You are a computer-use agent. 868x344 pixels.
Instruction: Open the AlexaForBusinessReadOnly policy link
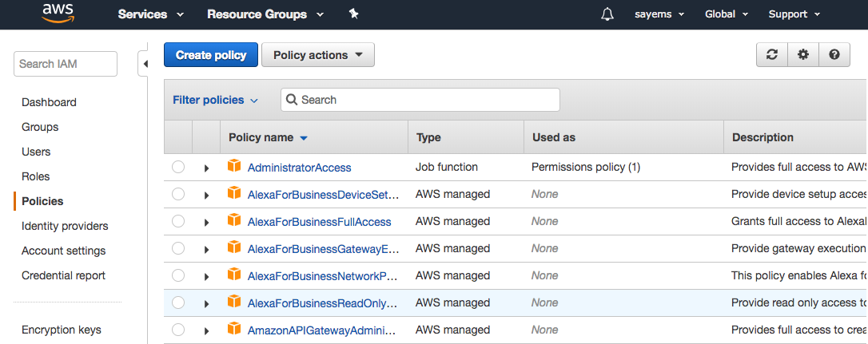point(323,303)
